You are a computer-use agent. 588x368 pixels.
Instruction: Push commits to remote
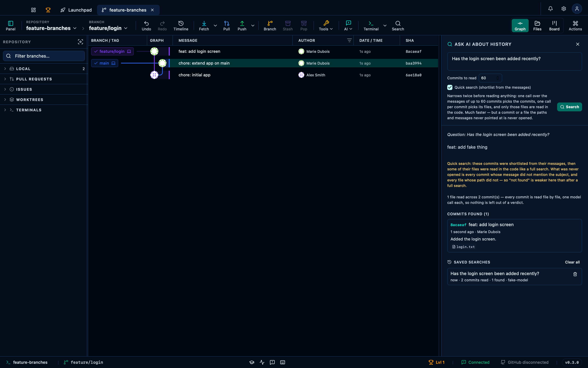242,26
